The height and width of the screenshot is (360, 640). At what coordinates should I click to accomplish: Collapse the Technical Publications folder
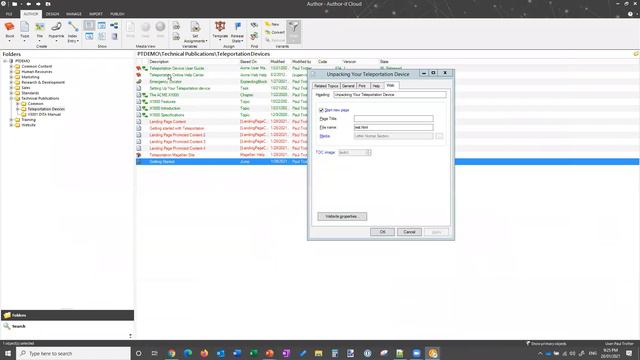(11, 98)
